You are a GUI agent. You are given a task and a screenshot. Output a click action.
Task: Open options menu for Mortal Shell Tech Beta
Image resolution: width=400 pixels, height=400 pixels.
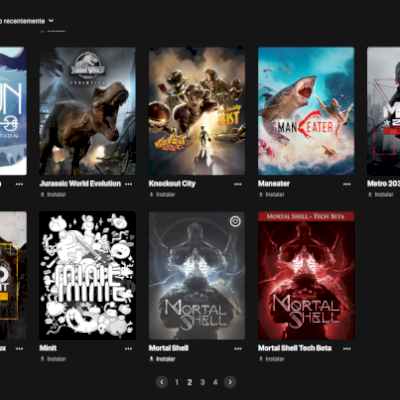coord(347,349)
